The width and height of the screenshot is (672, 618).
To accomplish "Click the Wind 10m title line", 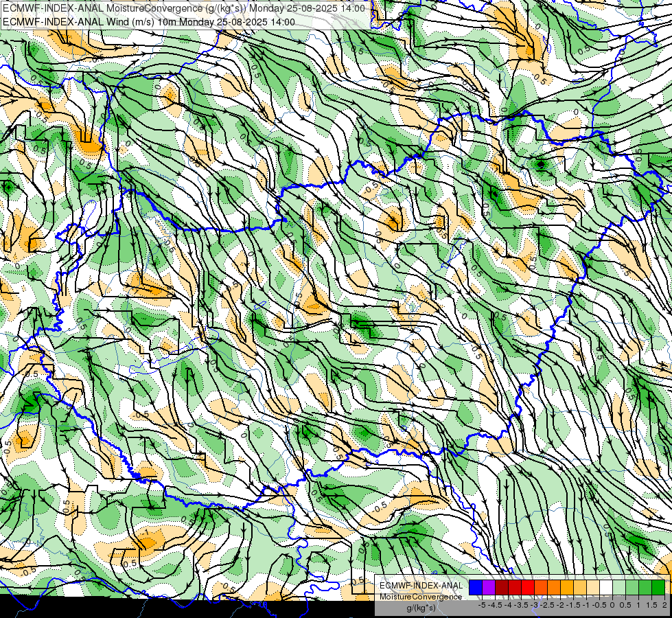I will (149, 22).
